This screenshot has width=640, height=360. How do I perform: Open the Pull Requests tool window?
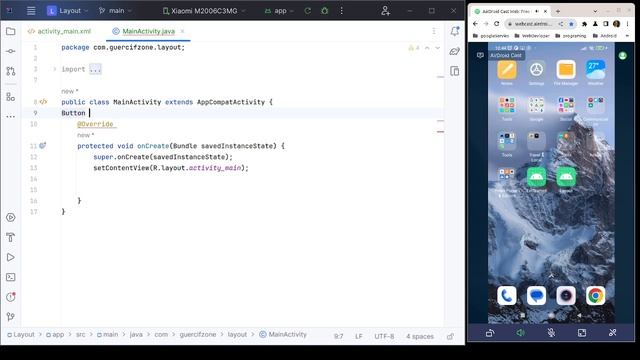click(x=11, y=71)
